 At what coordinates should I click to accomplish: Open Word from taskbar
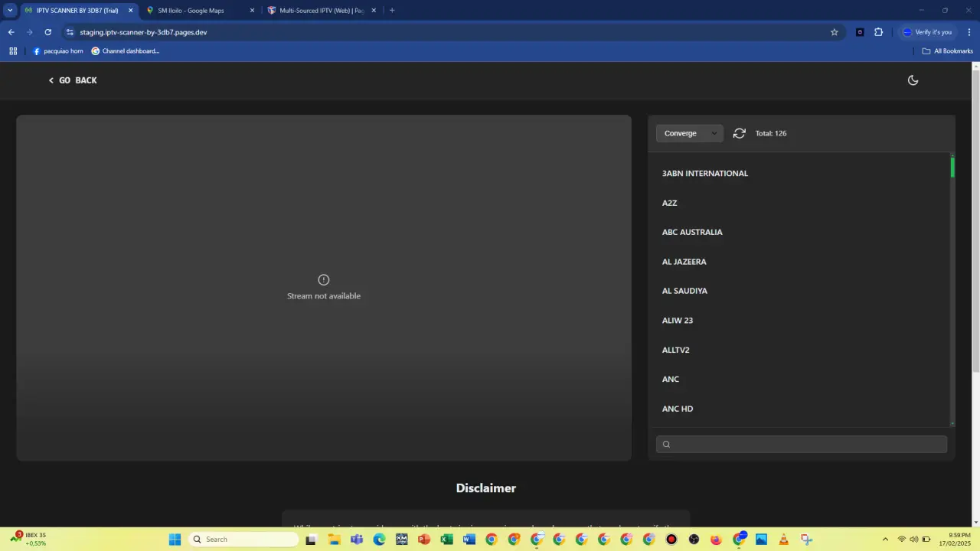coord(469,540)
